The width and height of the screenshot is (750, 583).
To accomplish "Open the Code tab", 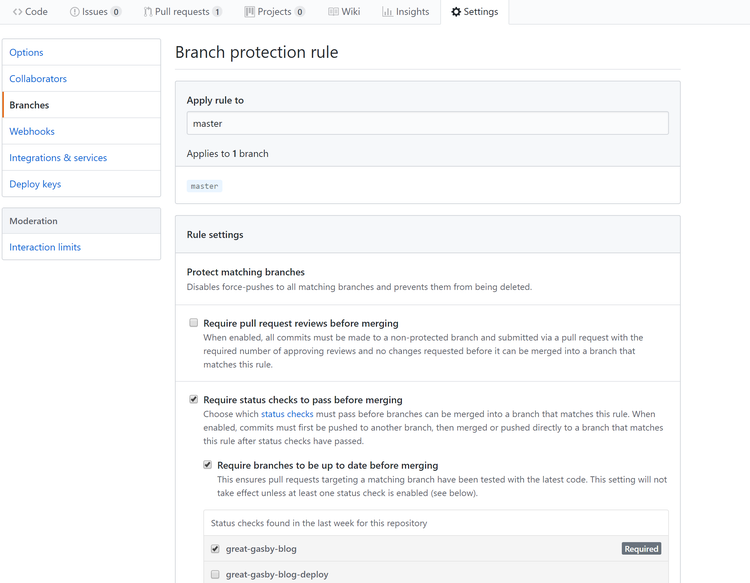I will (x=30, y=12).
